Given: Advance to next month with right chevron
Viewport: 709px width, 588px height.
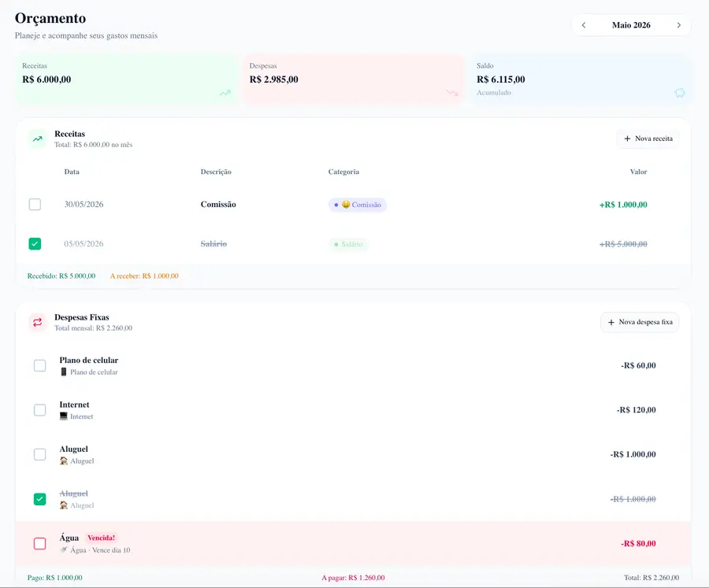Looking at the screenshot, I should click(679, 25).
